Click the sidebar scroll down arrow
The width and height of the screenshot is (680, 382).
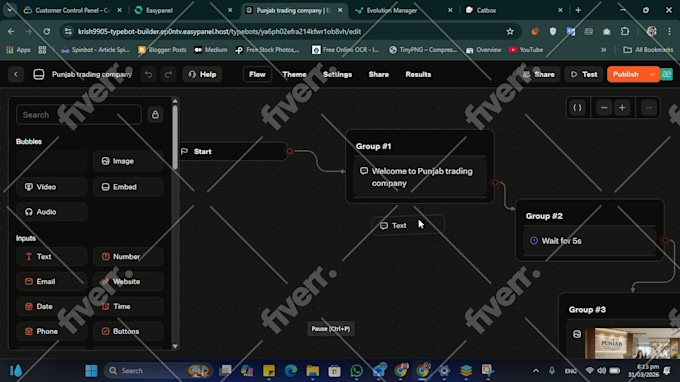pos(175,346)
